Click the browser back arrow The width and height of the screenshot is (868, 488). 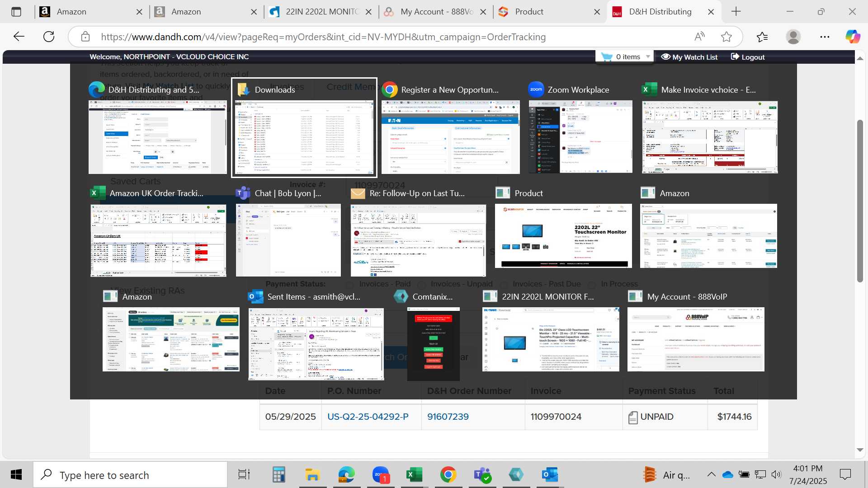click(x=19, y=37)
